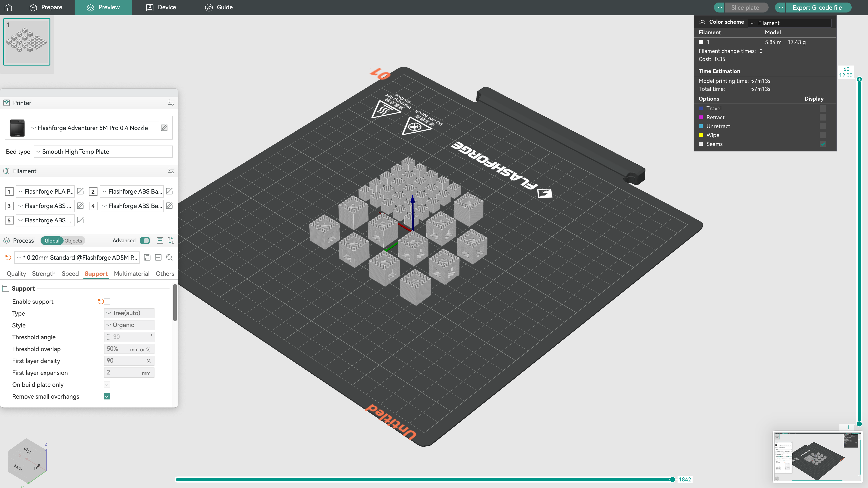Image resolution: width=868 pixels, height=488 pixels.
Task: Click the Filament spool section icon
Action: tap(6, 171)
